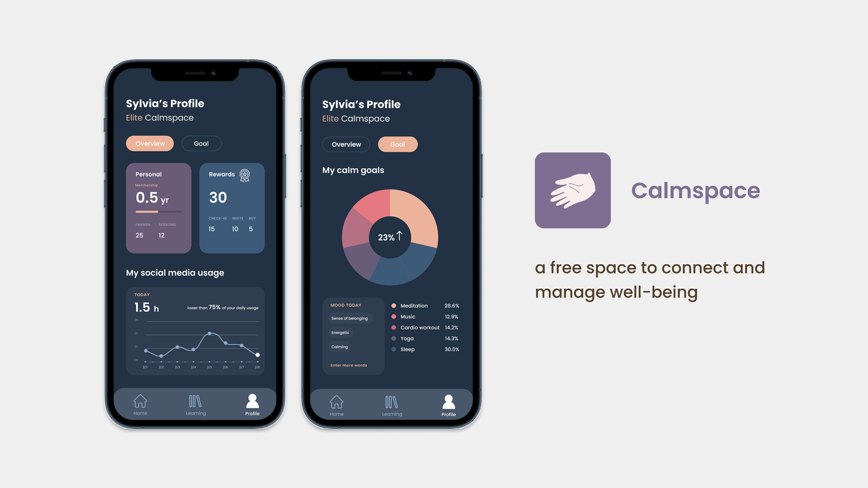Select the Overview tab on left screen
The height and width of the screenshot is (488, 868).
[150, 143]
